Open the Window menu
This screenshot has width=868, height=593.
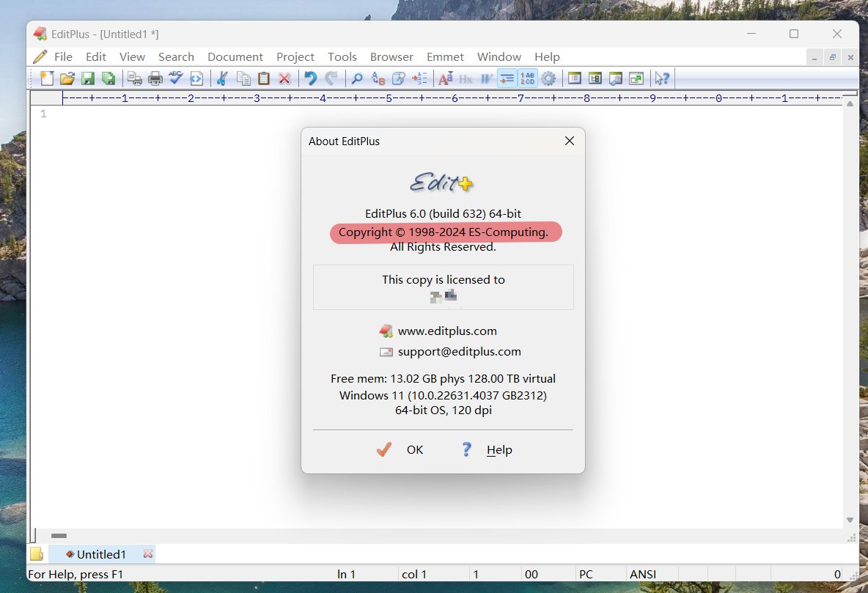(499, 56)
